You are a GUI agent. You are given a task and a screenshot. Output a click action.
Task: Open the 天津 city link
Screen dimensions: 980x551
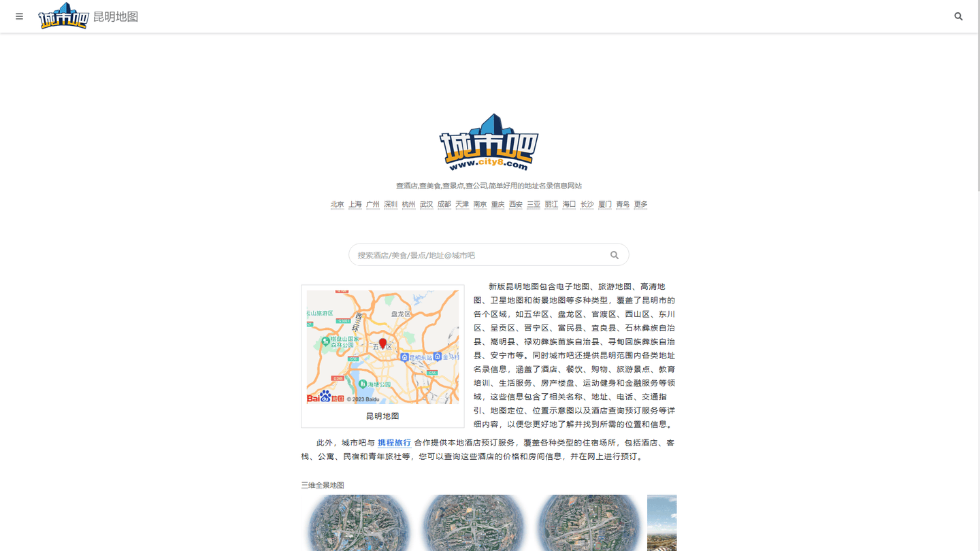click(x=462, y=204)
